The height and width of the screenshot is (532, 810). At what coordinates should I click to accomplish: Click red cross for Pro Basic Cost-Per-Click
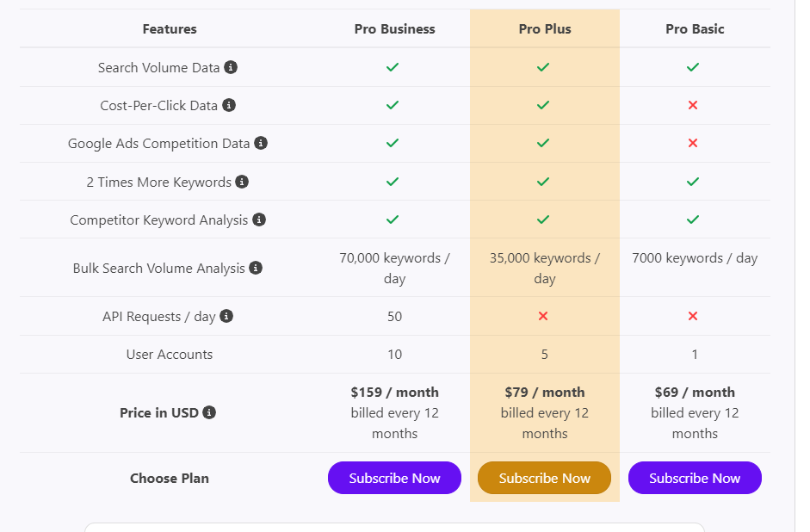(x=693, y=105)
